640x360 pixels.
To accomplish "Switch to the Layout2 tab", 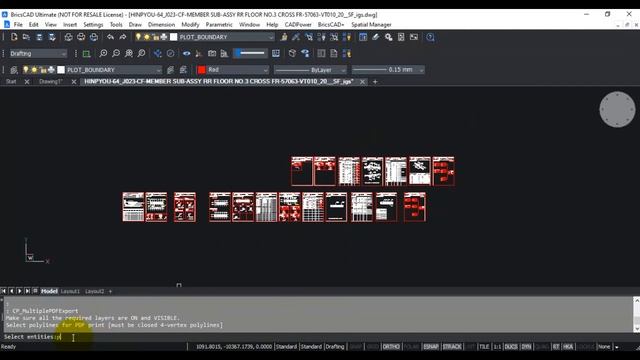I will tap(94, 291).
